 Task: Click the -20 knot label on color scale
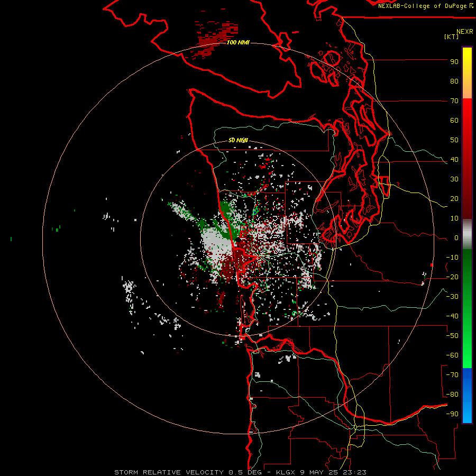click(x=452, y=277)
